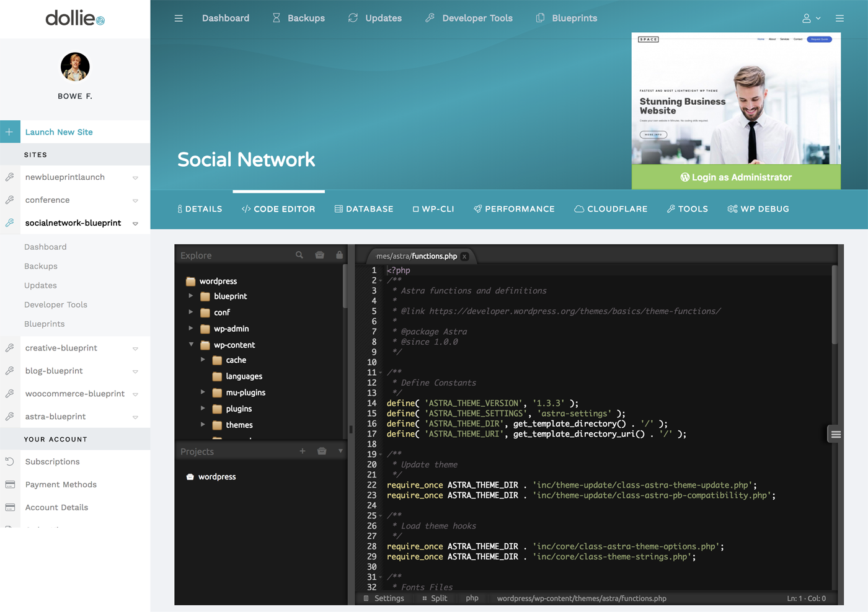Expand the themes folder

[x=203, y=425]
